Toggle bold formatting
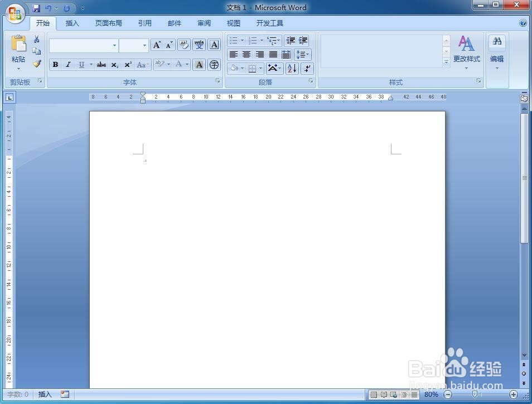The width and height of the screenshot is (532, 404). 56,65
